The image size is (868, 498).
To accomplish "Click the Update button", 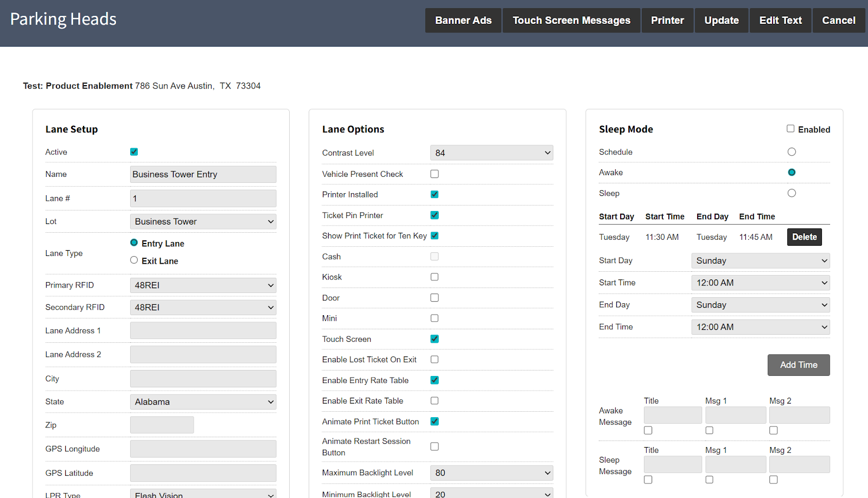I will (x=722, y=21).
